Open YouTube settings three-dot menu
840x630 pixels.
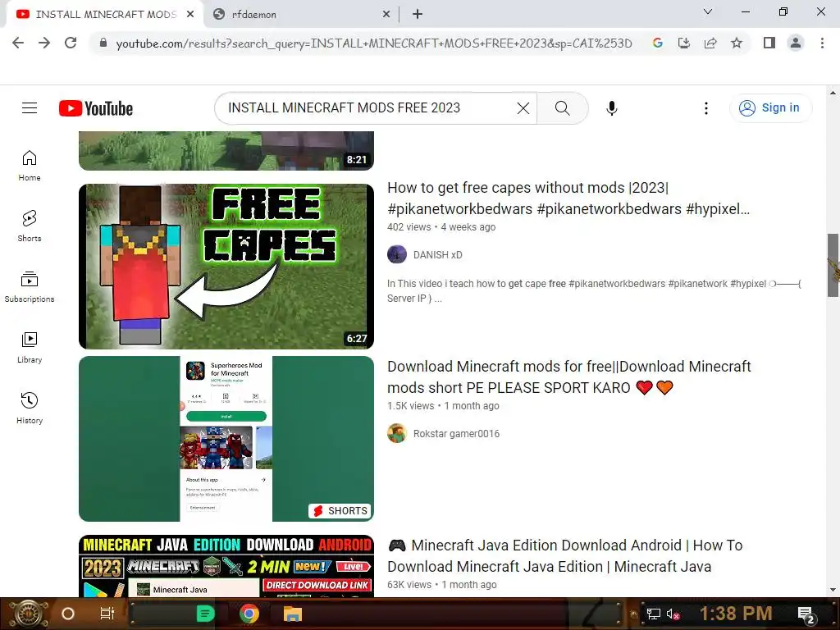coord(706,108)
